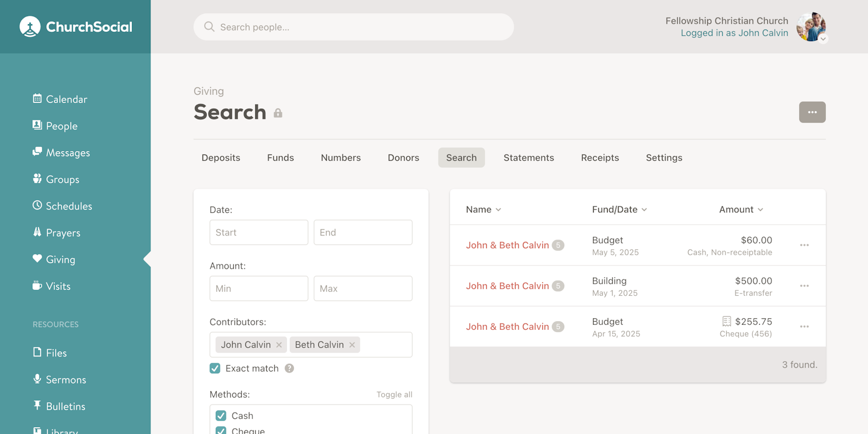The height and width of the screenshot is (434, 868).
Task: Select the People icon in the sidebar
Action: click(37, 126)
